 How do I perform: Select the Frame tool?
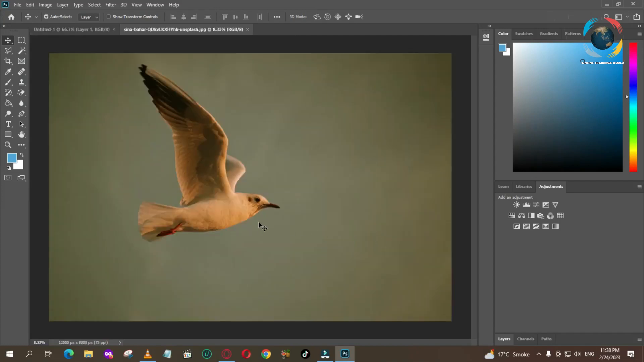pyautogui.click(x=21, y=61)
